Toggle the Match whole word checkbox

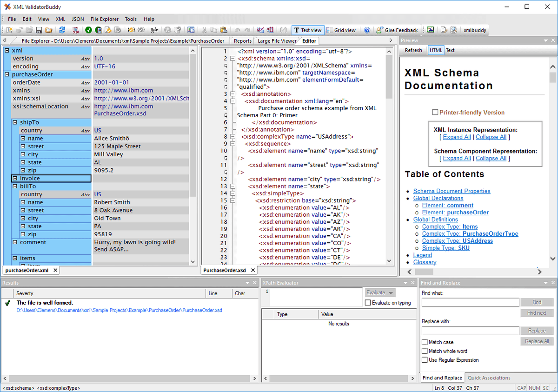pyautogui.click(x=425, y=351)
